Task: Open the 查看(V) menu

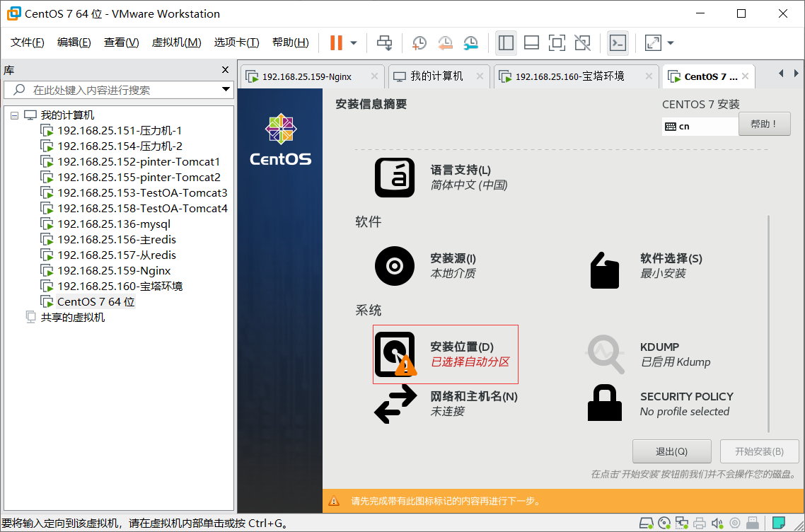Action: pos(121,42)
